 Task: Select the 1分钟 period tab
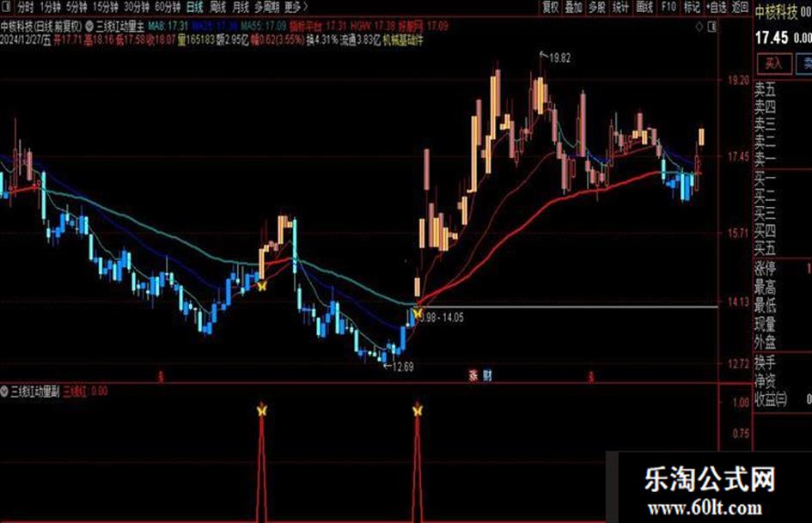point(50,7)
